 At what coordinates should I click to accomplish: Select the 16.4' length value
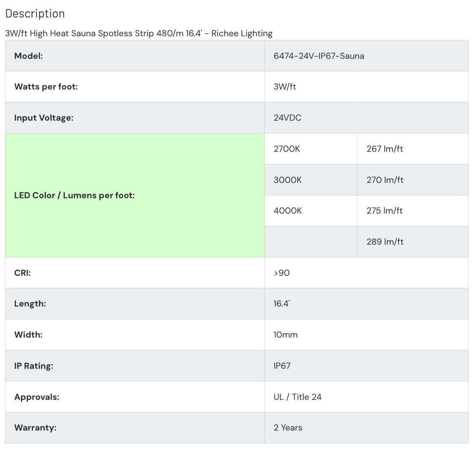tap(282, 304)
